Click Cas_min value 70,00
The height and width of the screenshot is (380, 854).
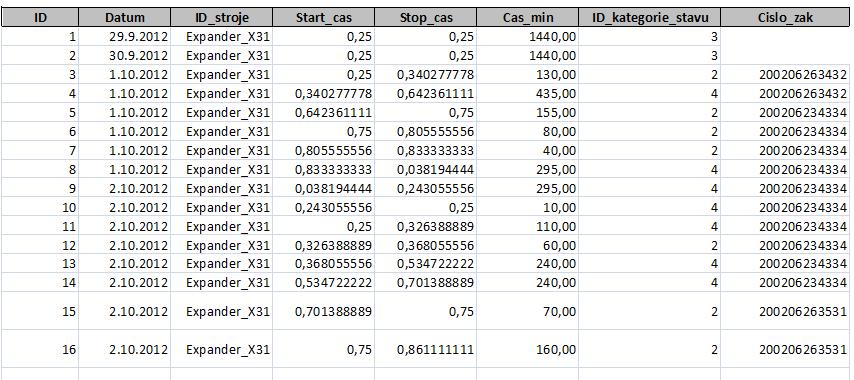click(x=527, y=311)
